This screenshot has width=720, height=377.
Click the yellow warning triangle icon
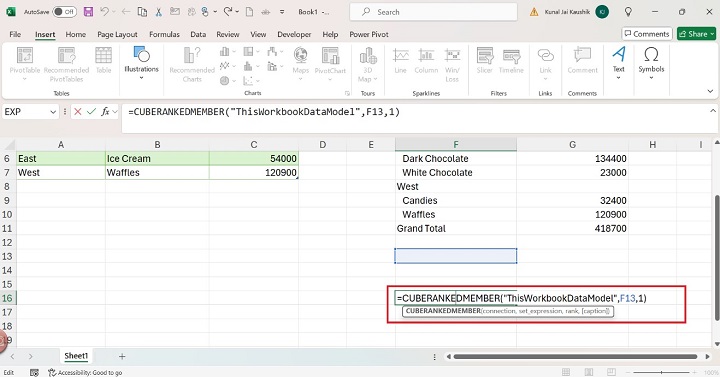pos(534,12)
